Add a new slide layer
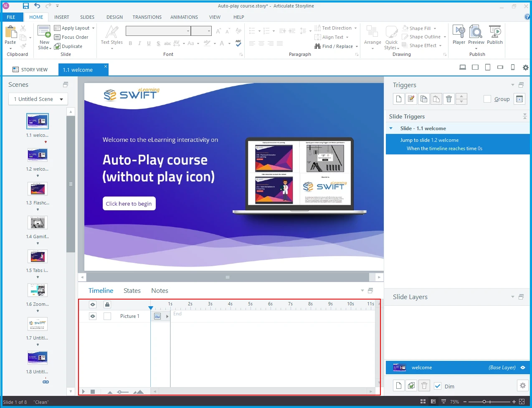532x408 pixels. pos(399,386)
